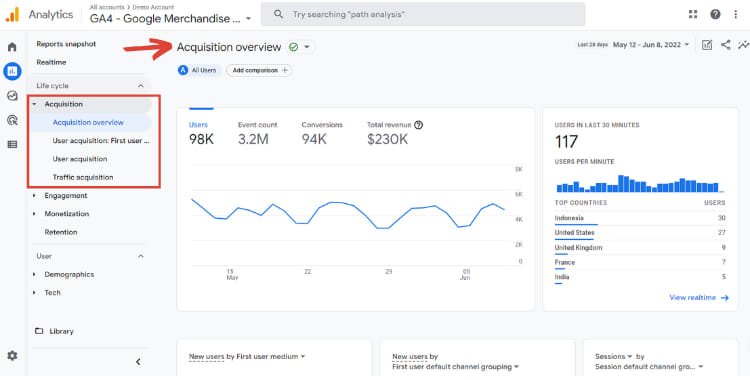This screenshot has height=380, width=750.
Task: Click the France country row
Action: (x=640, y=263)
